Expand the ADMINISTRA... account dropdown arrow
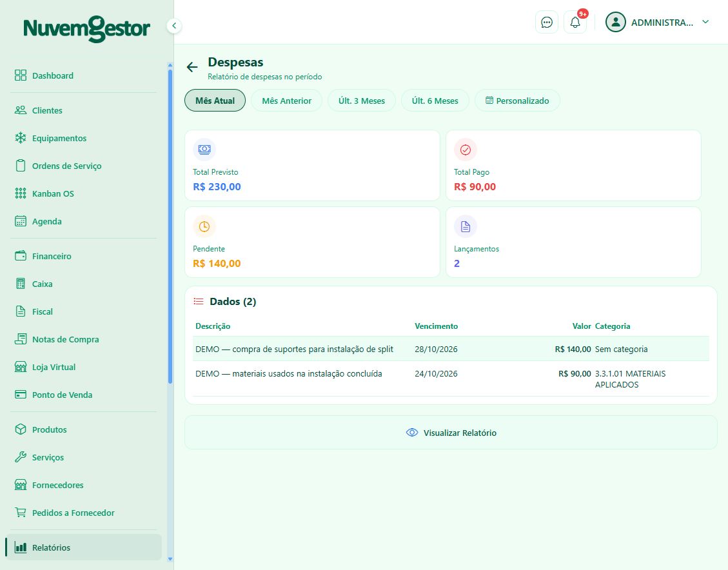The image size is (728, 570). [705, 22]
